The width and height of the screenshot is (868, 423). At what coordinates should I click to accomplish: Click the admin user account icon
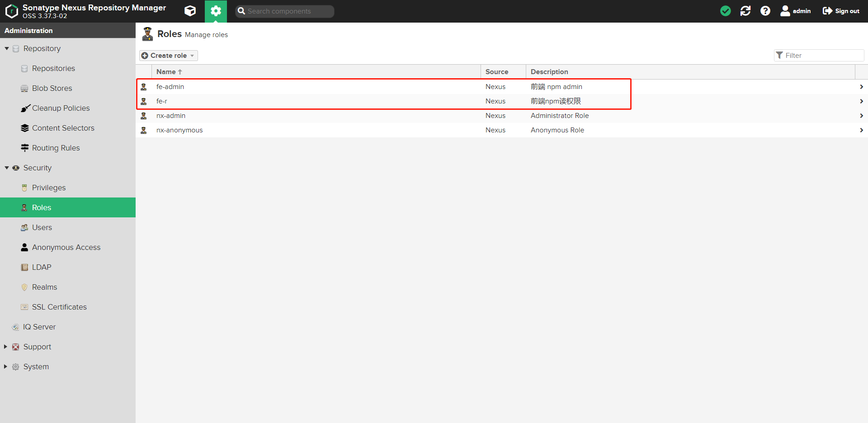tap(785, 11)
